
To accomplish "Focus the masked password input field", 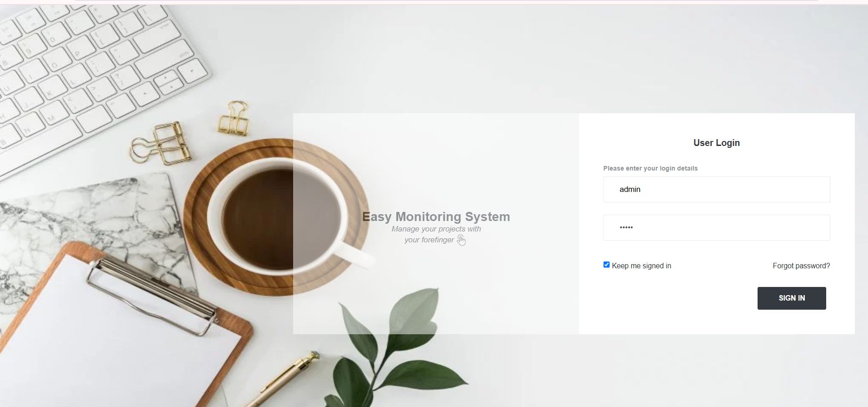I will pyautogui.click(x=717, y=228).
